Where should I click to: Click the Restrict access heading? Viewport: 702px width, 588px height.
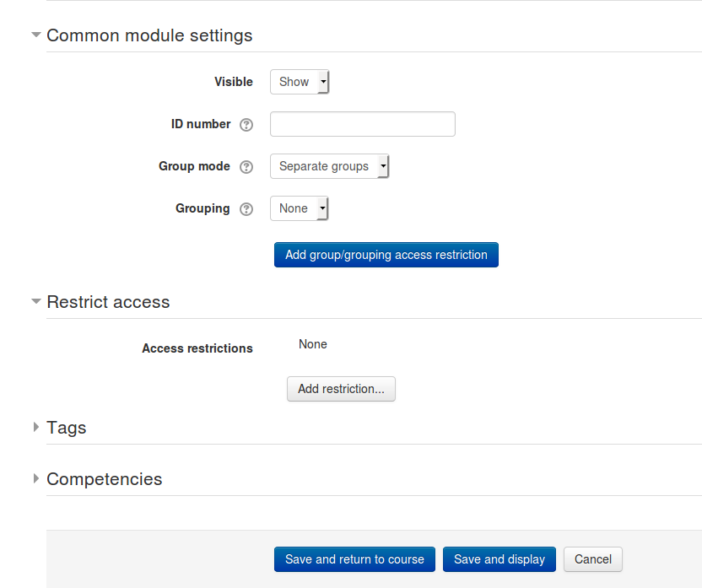108,302
